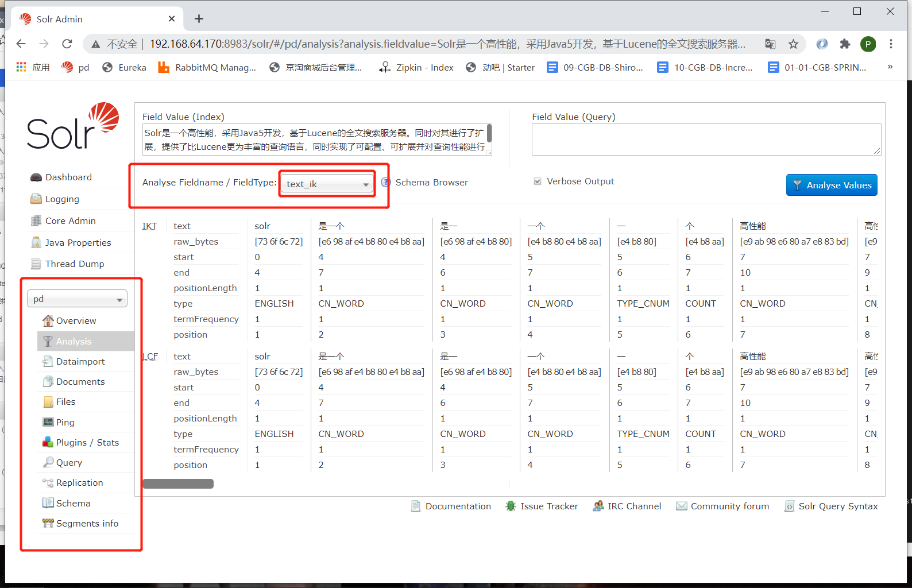Click the 高性能 token in IKT text row
Screen dimensions: 912x588
coord(753,226)
